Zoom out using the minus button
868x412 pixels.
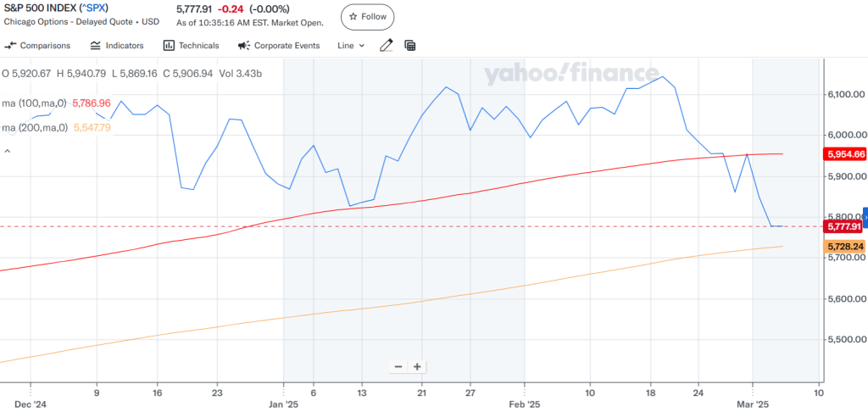[x=399, y=367]
